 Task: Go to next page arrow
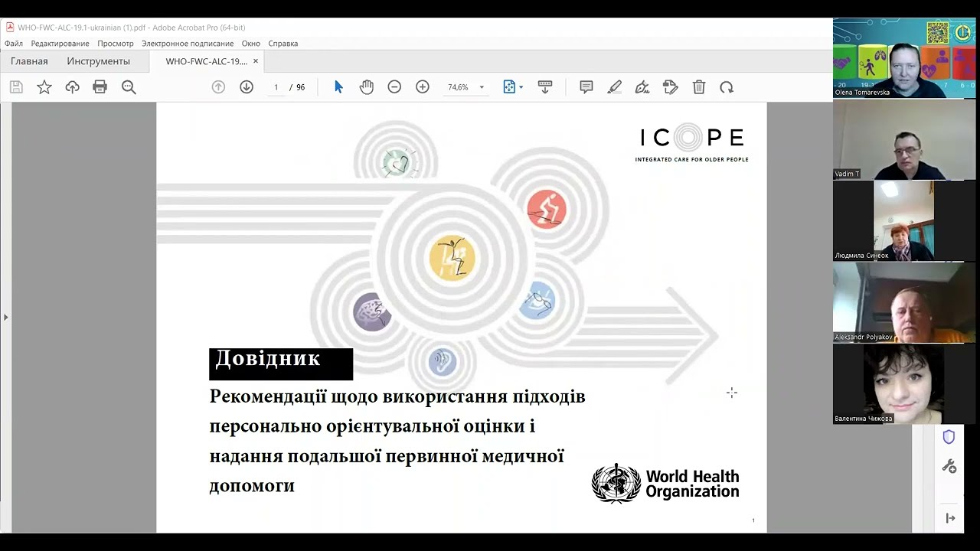[x=247, y=87]
